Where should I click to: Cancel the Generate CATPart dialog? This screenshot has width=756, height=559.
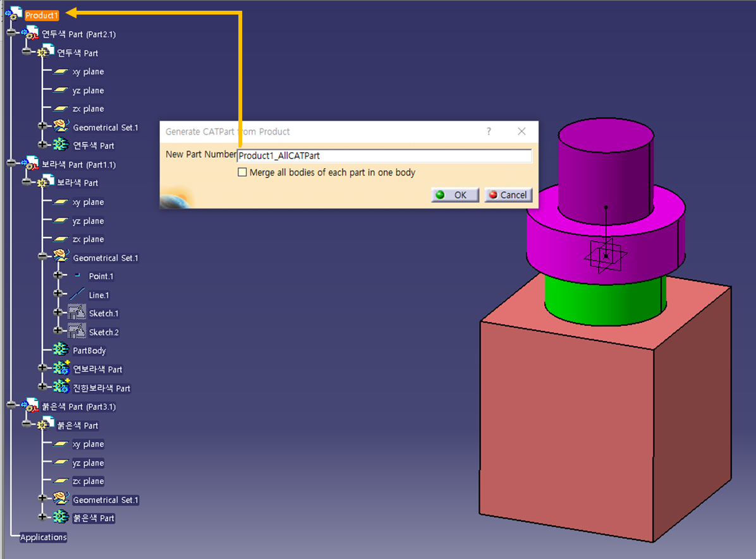pyautogui.click(x=508, y=195)
